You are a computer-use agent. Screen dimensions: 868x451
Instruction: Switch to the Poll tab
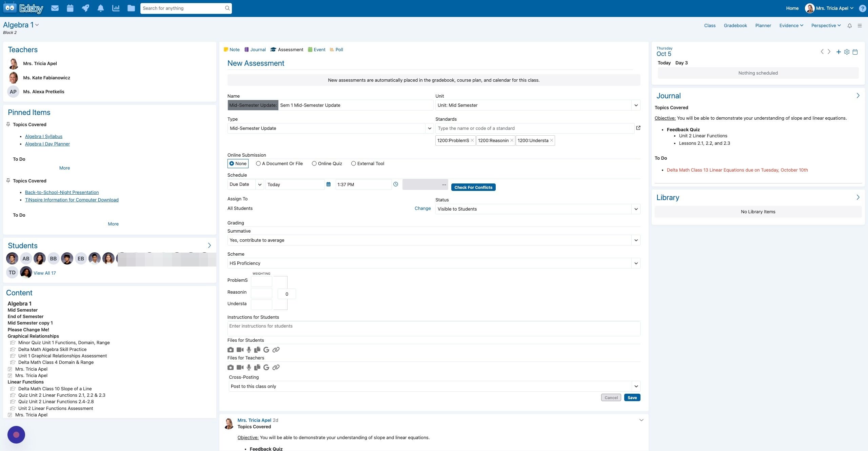pyautogui.click(x=336, y=50)
